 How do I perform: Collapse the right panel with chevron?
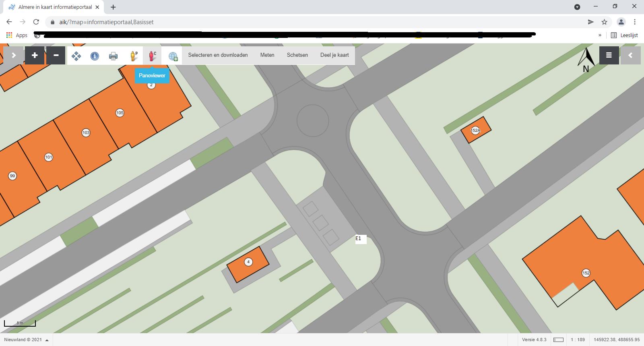[x=630, y=56]
